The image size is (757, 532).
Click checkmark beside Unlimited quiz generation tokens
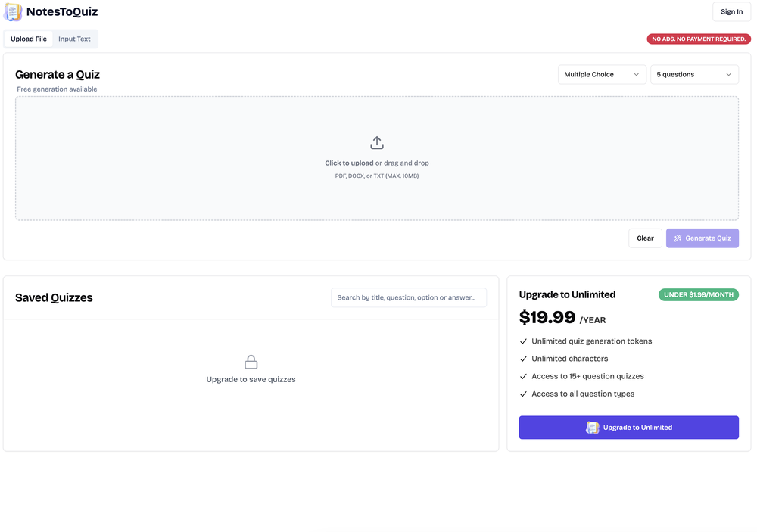pyautogui.click(x=523, y=341)
